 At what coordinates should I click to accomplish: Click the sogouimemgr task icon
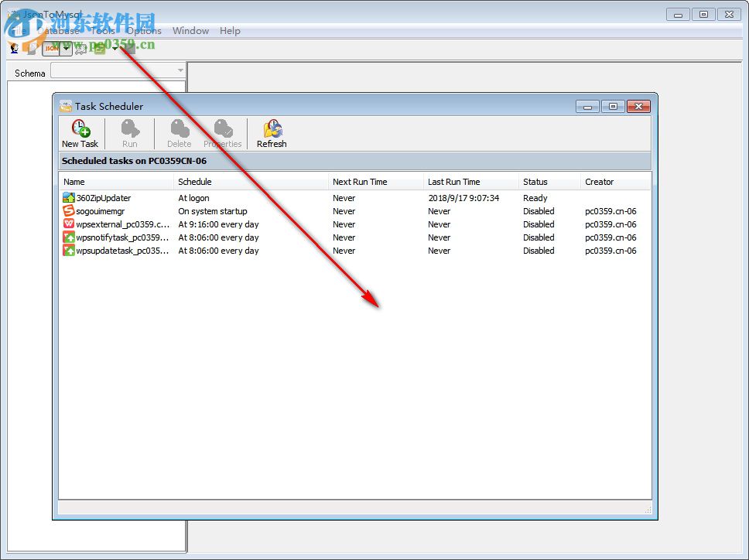point(67,211)
